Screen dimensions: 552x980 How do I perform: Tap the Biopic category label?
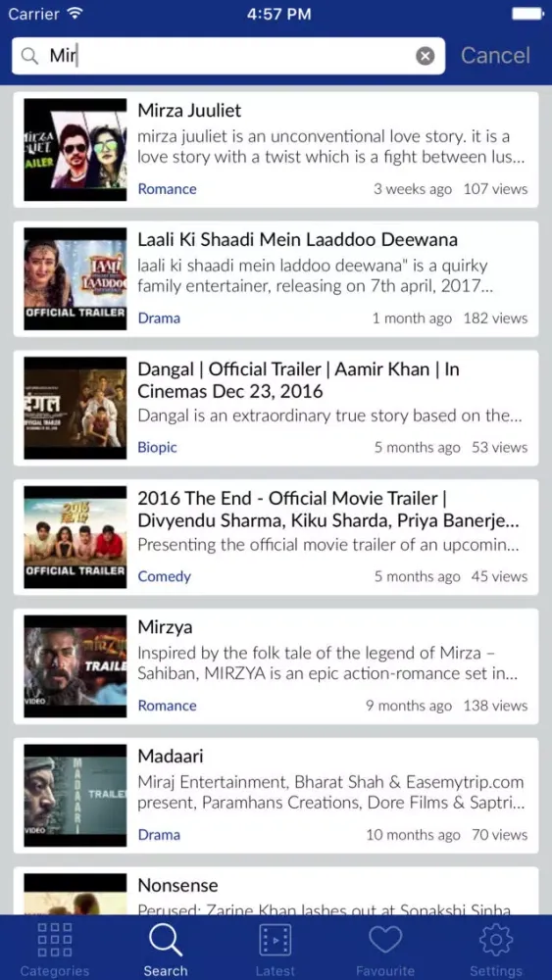(158, 448)
